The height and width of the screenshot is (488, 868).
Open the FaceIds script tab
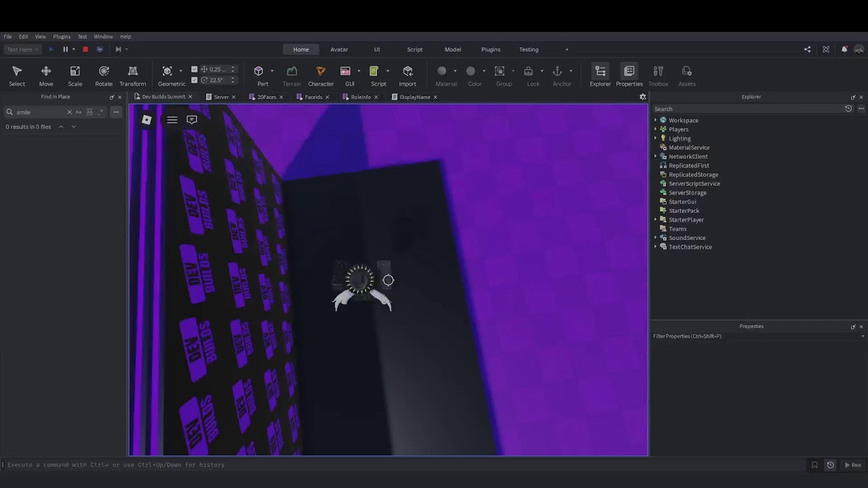coord(313,97)
